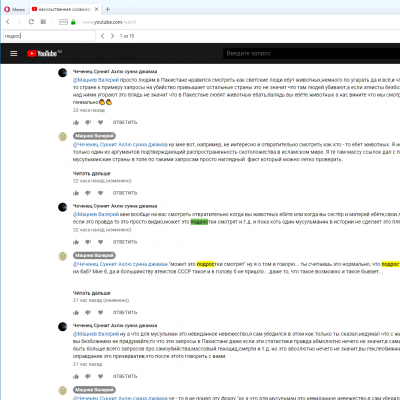Dislike the second comment by Мацнев Валерий
400x400 pixels.
point(88,193)
